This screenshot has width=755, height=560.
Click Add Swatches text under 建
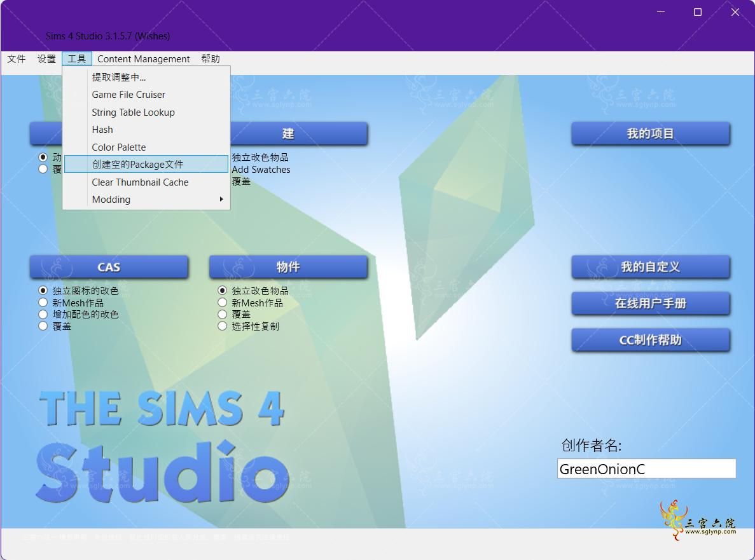click(x=261, y=169)
